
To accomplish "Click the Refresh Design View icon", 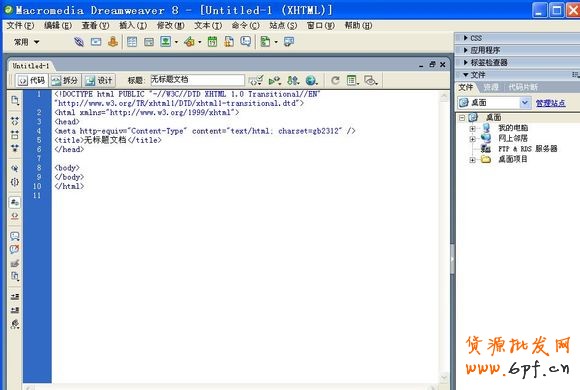I will coord(335,80).
